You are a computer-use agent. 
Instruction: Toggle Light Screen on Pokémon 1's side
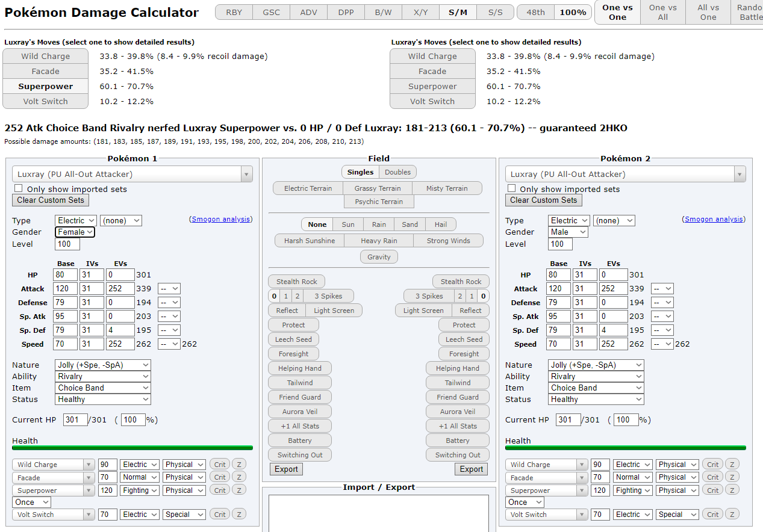(x=334, y=311)
